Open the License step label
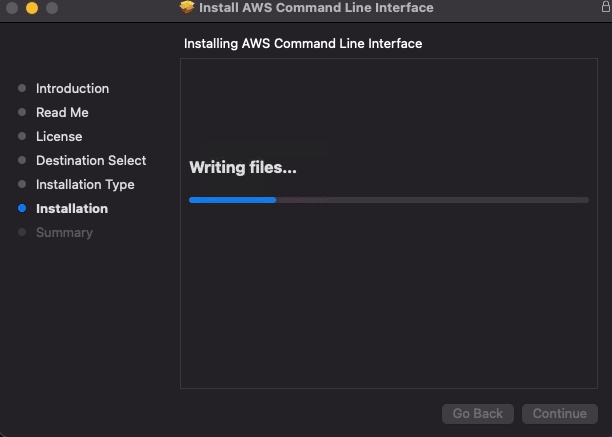The image size is (612, 437). tap(59, 137)
